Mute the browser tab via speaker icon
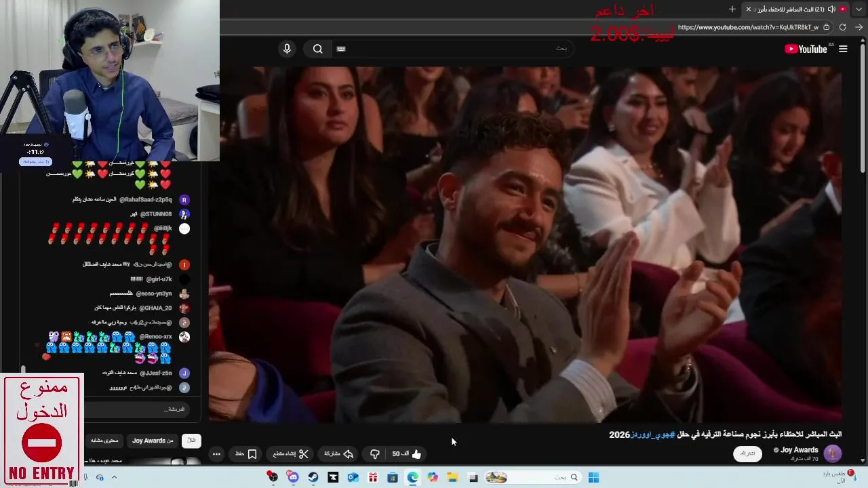This screenshot has width=868, height=488. click(831, 9)
